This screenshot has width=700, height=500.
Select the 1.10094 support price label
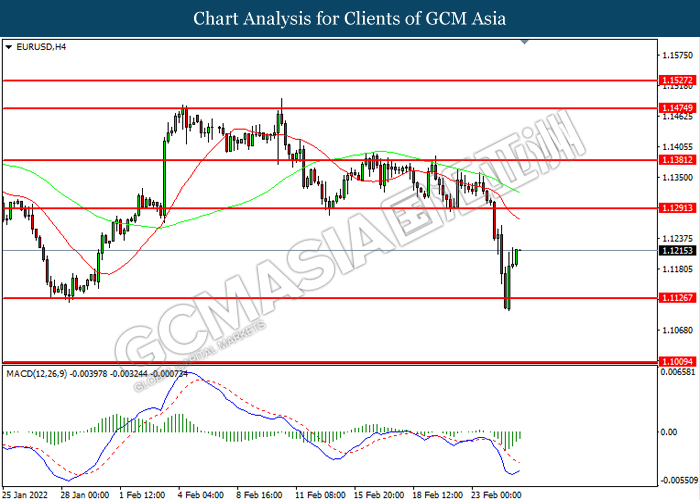(x=677, y=362)
